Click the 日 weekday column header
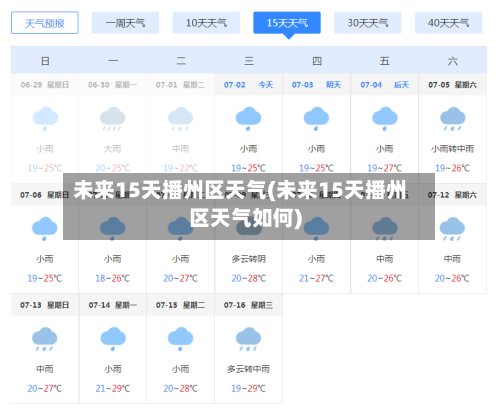 point(45,61)
